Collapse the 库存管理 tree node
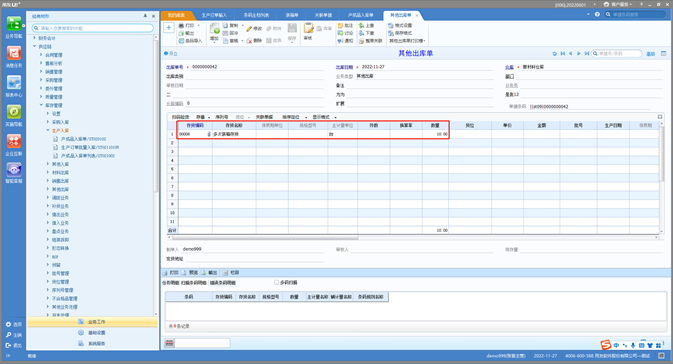The image size is (673, 364). (41, 105)
